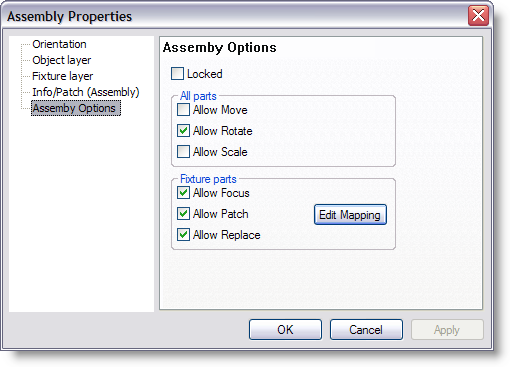Enable the Locked checkbox

click(x=177, y=74)
